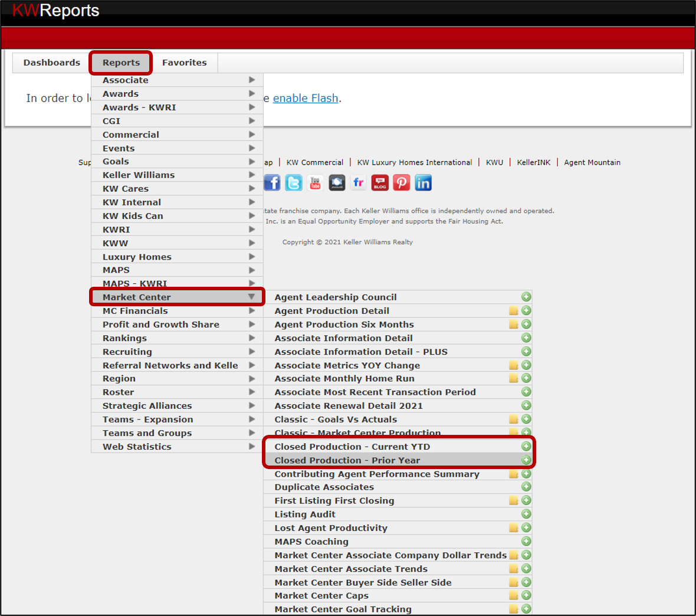Viewport: 696px width, 616px height.
Task: Open KW Luxury Homes International footer link
Action: [415, 162]
